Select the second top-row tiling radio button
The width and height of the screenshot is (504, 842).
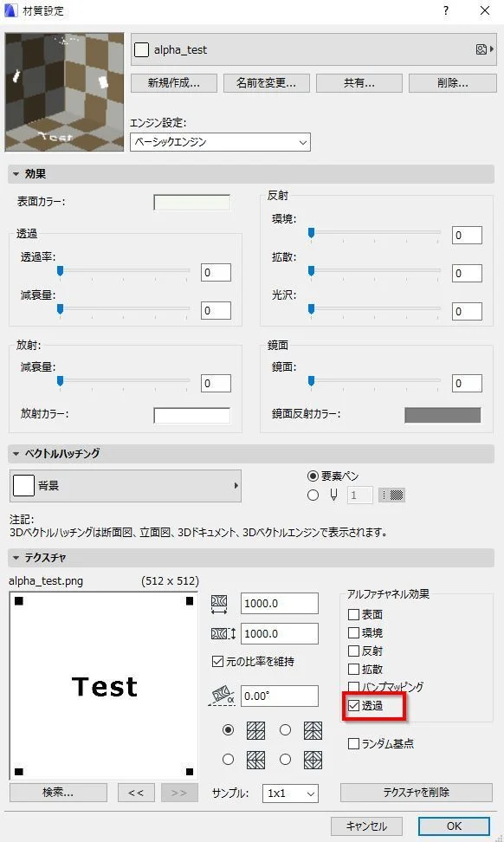[286, 729]
